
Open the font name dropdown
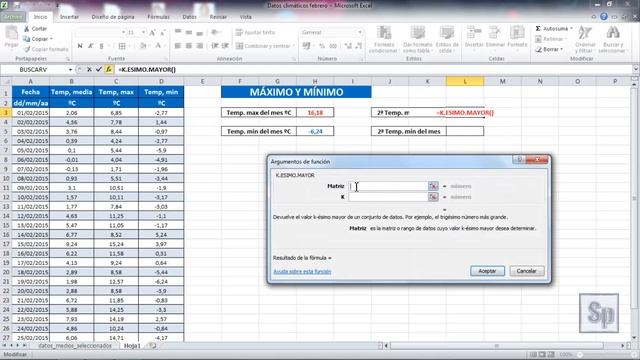tap(123, 32)
